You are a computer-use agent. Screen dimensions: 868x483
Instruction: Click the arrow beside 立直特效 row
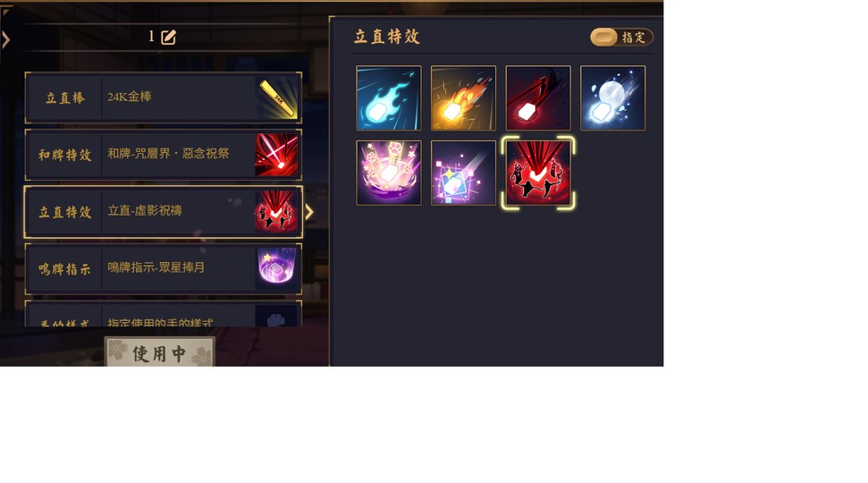point(309,212)
